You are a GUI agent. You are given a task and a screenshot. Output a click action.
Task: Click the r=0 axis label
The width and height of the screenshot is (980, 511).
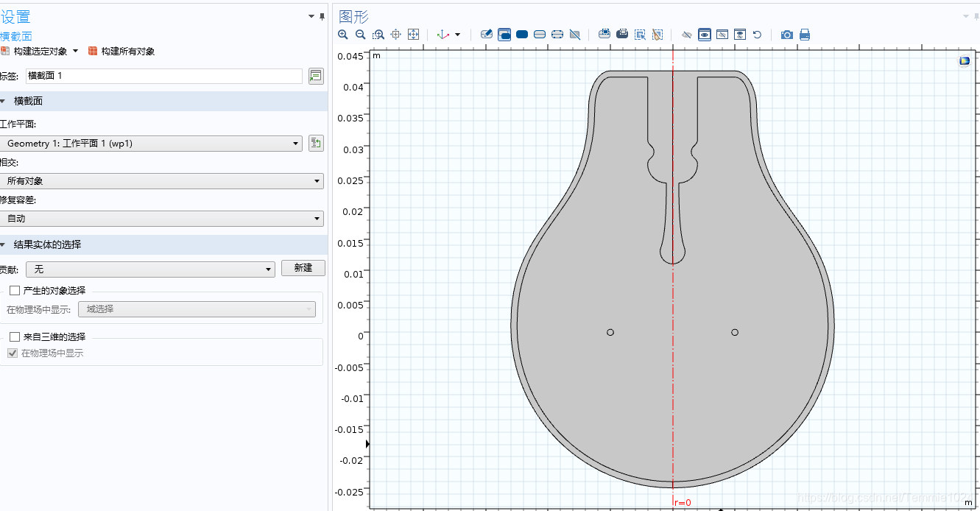point(683,503)
